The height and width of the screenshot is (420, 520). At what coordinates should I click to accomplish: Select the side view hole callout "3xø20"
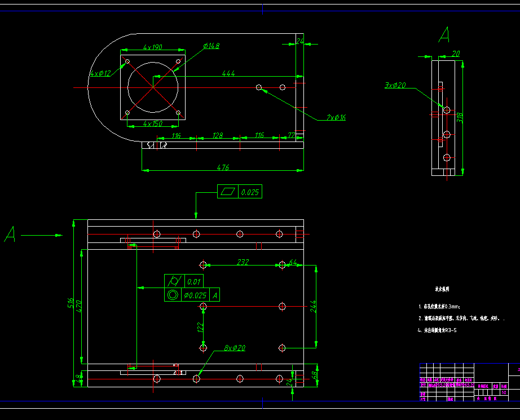click(395, 85)
